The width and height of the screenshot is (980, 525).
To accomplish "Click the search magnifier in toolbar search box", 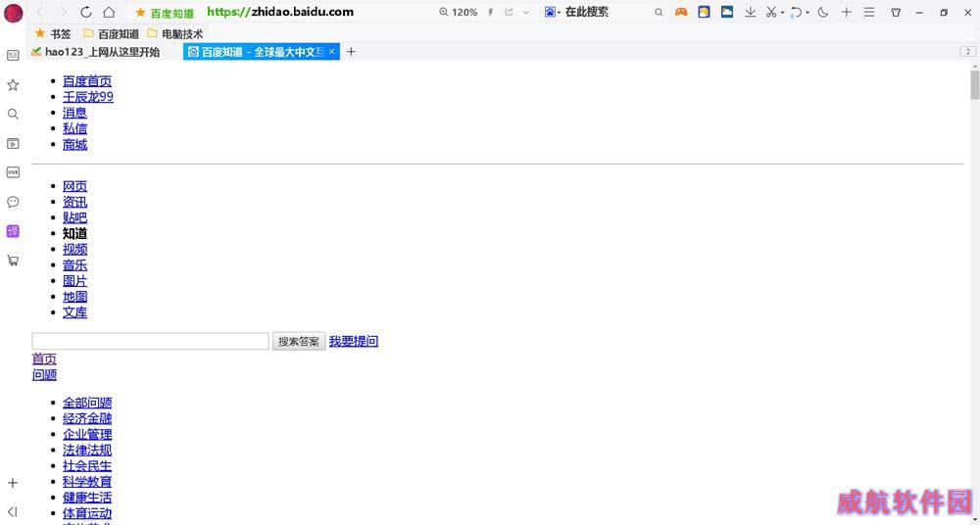I will click(x=659, y=13).
